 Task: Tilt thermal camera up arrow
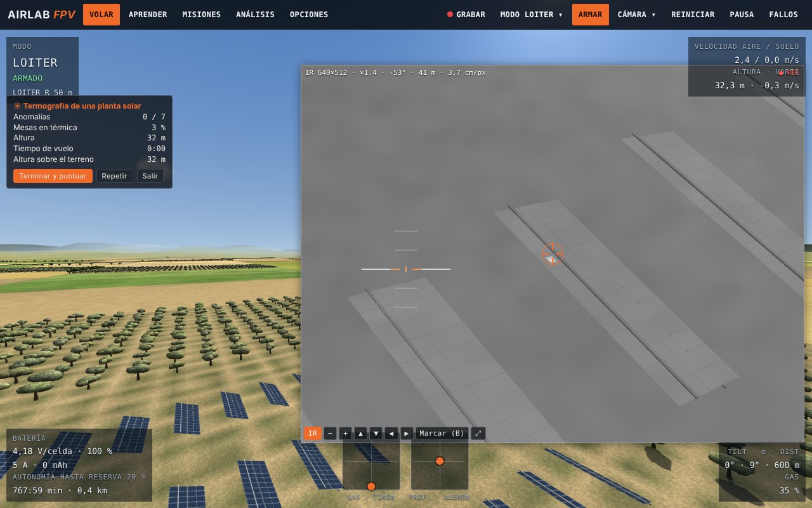pos(360,434)
